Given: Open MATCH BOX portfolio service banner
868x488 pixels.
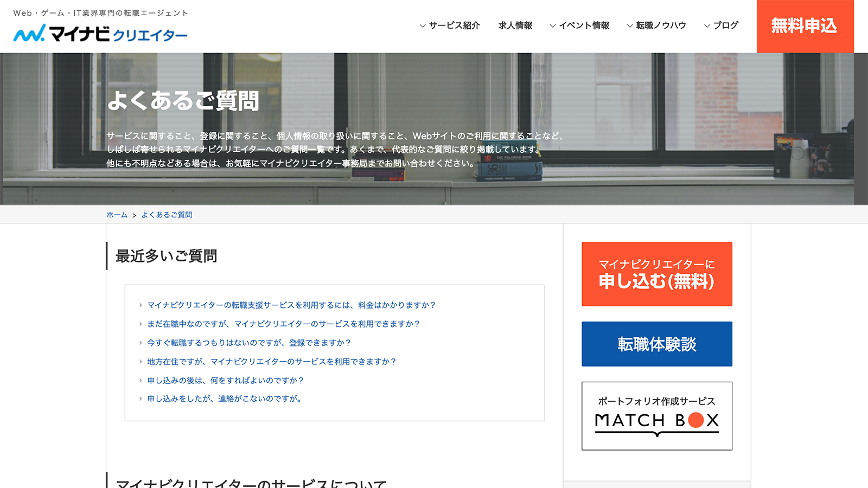Looking at the screenshot, I should [657, 416].
